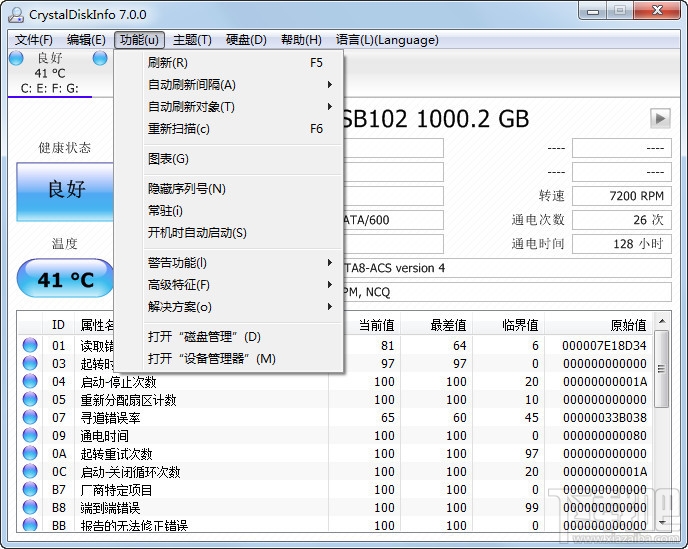Select row 起转重试次数
Image resolution: width=688 pixels, height=549 pixels.
335,453
